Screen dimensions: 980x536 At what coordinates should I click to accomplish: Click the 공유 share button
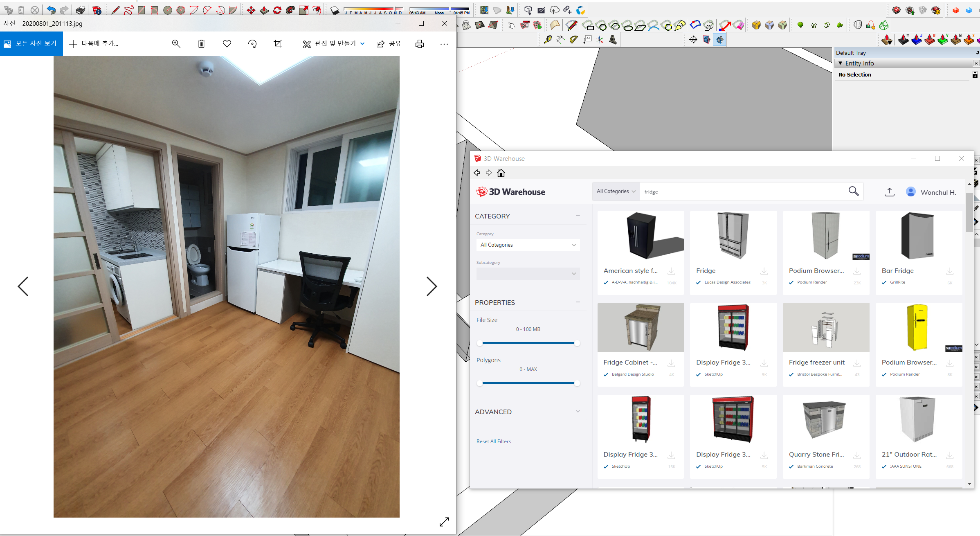point(389,44)
